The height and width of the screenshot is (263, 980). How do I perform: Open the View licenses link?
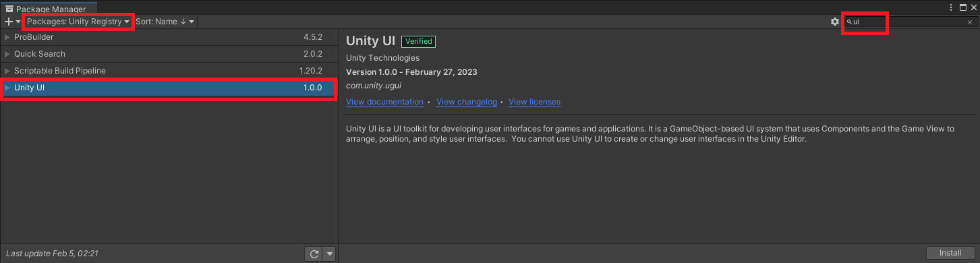(534, 102)
